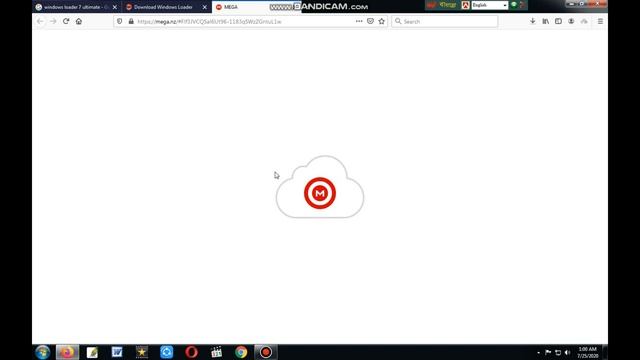Open the blue circular arrows taskbar app
Image resolution: width=640 pixels, height=360 pixels.
tap(167, 352)
